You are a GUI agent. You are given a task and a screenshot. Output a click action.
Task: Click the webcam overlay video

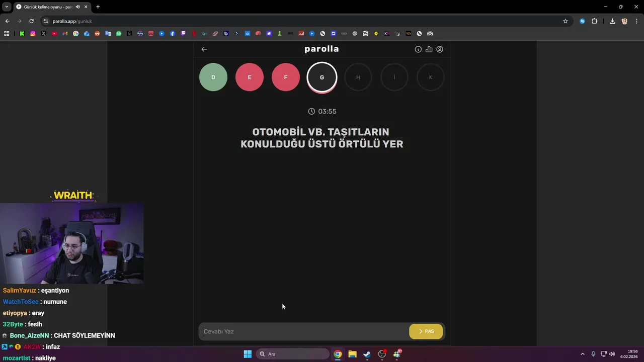(72, 243)
